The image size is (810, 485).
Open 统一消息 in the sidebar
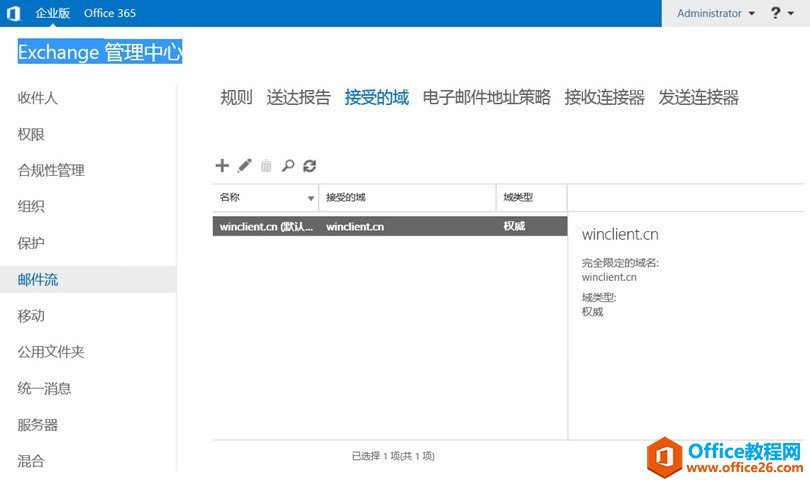(44, 388)
